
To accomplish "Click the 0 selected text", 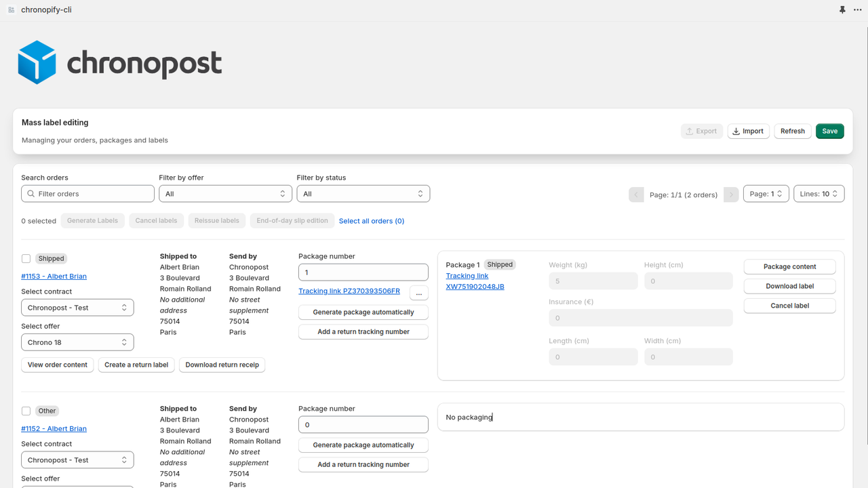I will (39, 221).
